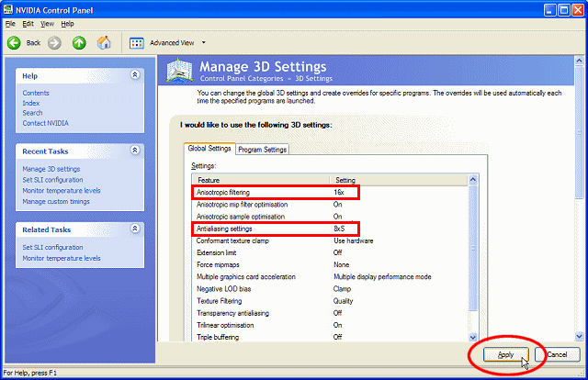Image resolution: width=588 pixels, height=380 pixels.
Task: Close the NVIDIA Control Panel window
Action: (x=578, y=10)
